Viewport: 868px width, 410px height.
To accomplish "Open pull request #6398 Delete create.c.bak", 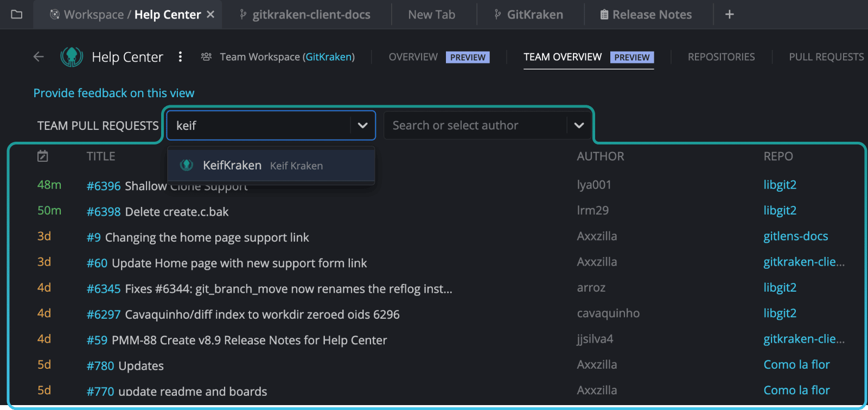I will (157, 212).
